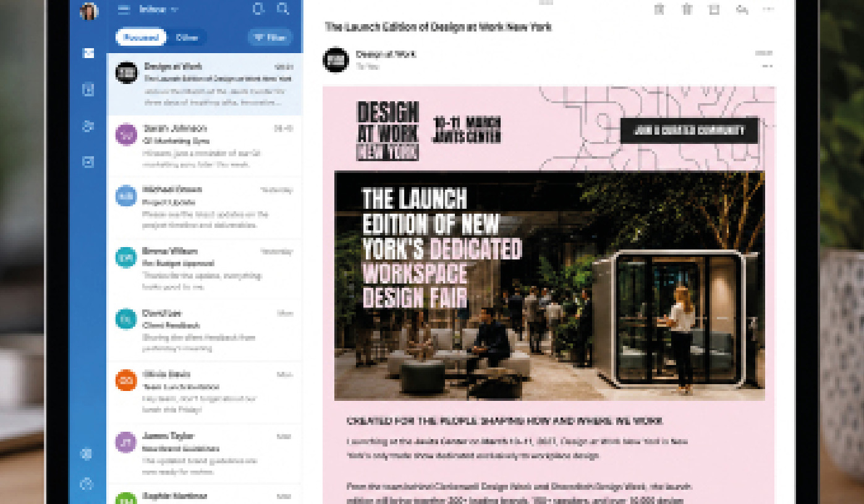The image size is (864, 504).
Task: Open the Sophie Martinez email
Action: pyautogui.click(x=205, y=495)
